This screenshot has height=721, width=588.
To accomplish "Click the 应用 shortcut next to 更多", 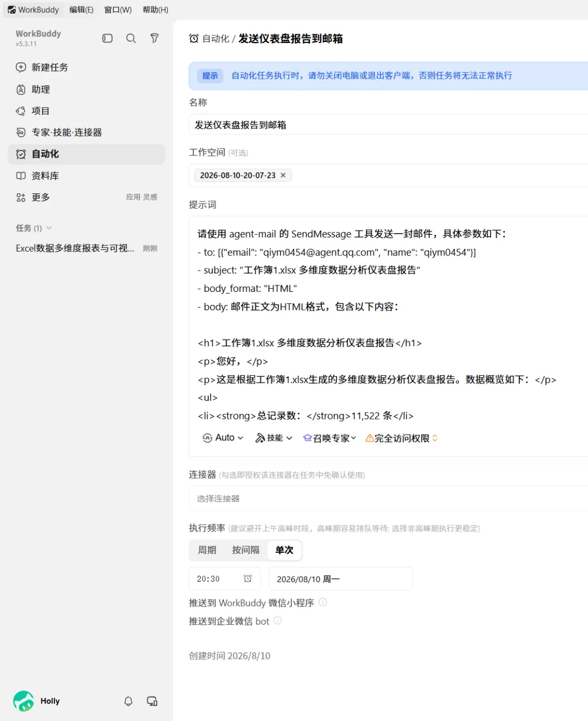I will point(133,197).
